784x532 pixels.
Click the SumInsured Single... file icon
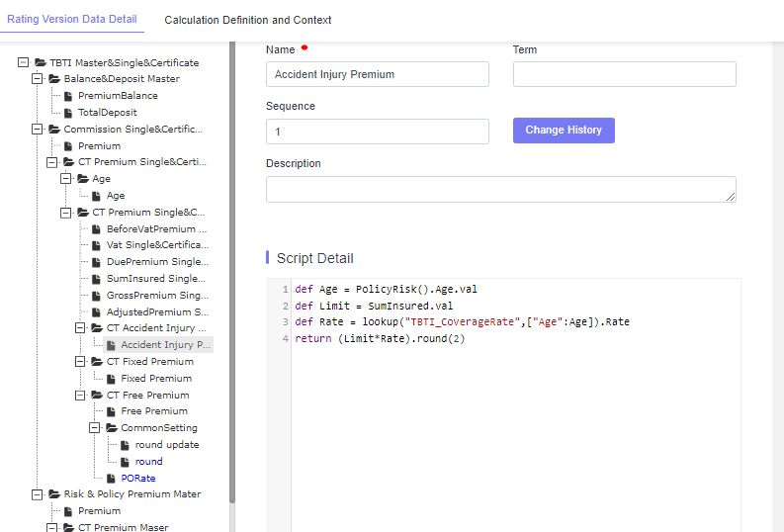coord(97,279)
